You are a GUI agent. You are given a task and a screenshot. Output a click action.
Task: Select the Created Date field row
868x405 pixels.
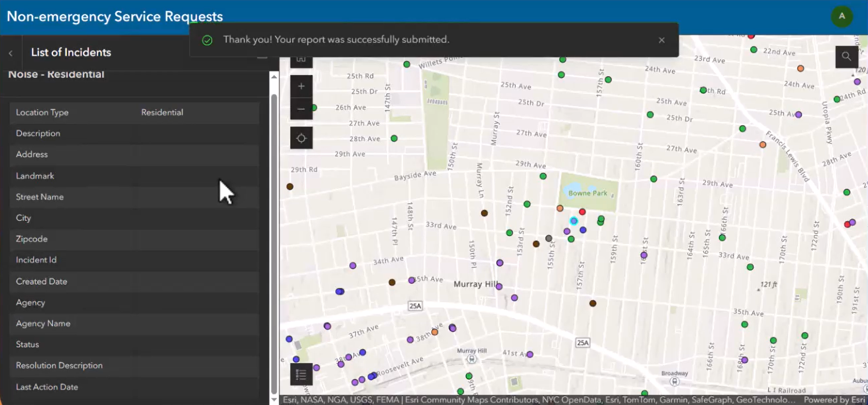click(134, 281)
